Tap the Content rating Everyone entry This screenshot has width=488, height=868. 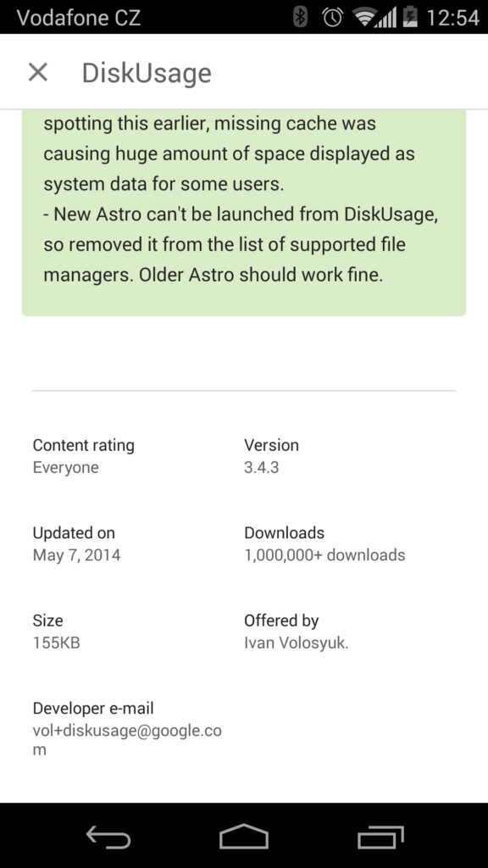click(84, 456)
